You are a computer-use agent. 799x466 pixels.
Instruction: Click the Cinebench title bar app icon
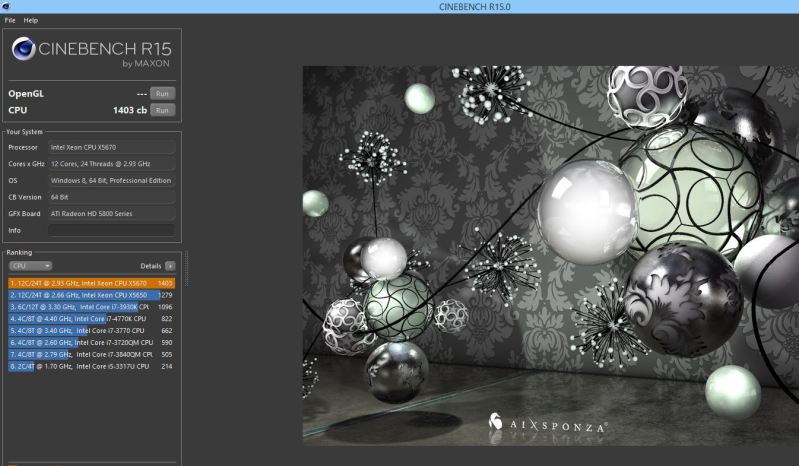(6, 6)
